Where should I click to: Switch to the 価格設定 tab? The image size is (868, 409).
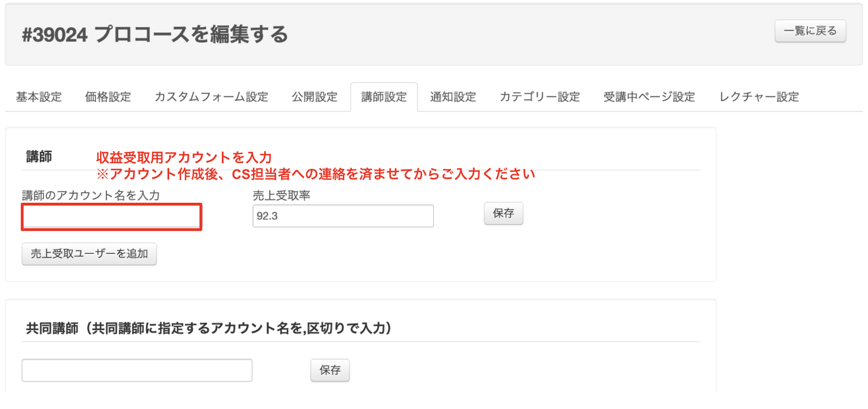coord(108,97)
